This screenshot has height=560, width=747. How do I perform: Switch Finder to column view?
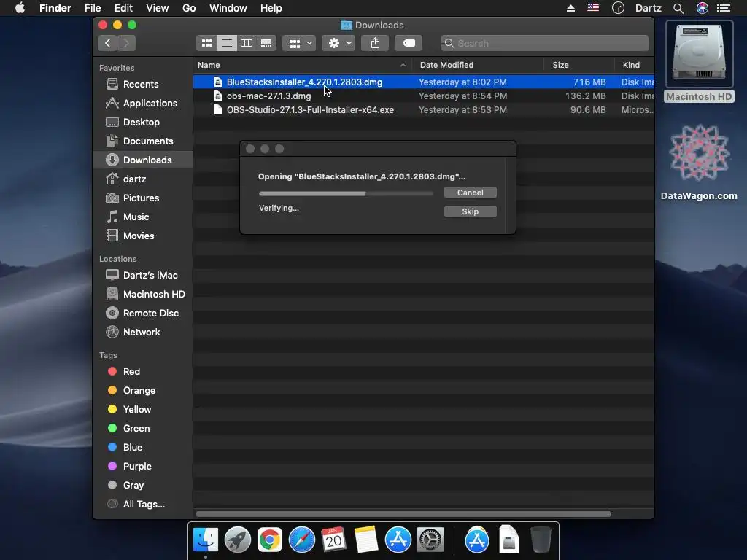click(x=247, y=43)
